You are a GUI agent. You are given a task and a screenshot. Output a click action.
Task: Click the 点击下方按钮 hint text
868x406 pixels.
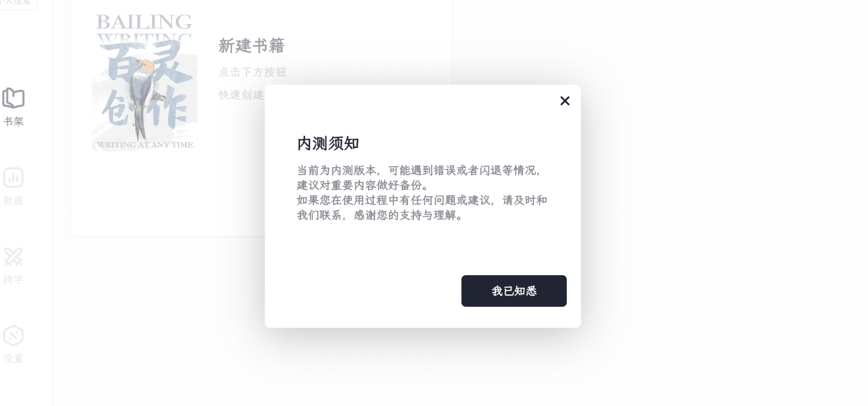[x=253, y=72]
